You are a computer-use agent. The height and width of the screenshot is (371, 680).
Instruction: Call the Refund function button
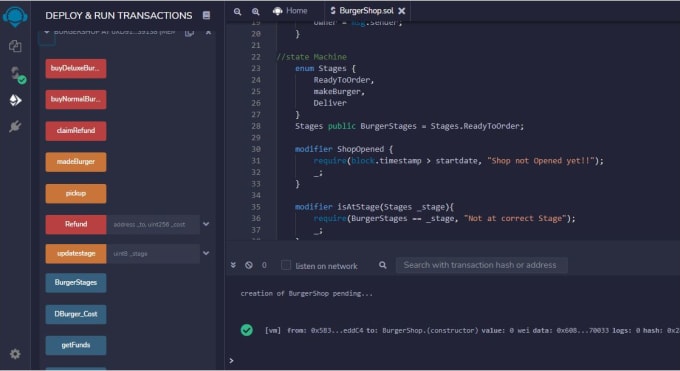coord(76,224)
